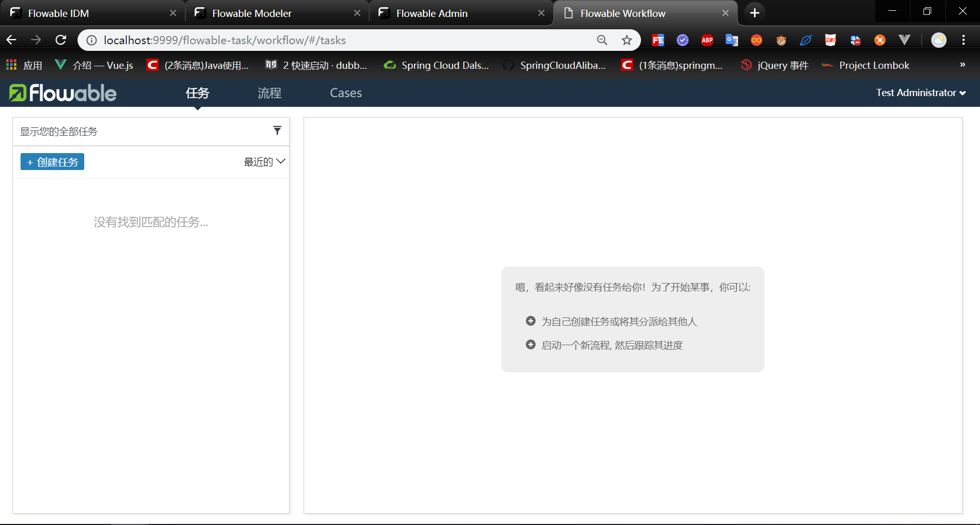Click inside the address bar
Image resolution: width=980 pixels, height=525 pixels.
tap(308, 40)
